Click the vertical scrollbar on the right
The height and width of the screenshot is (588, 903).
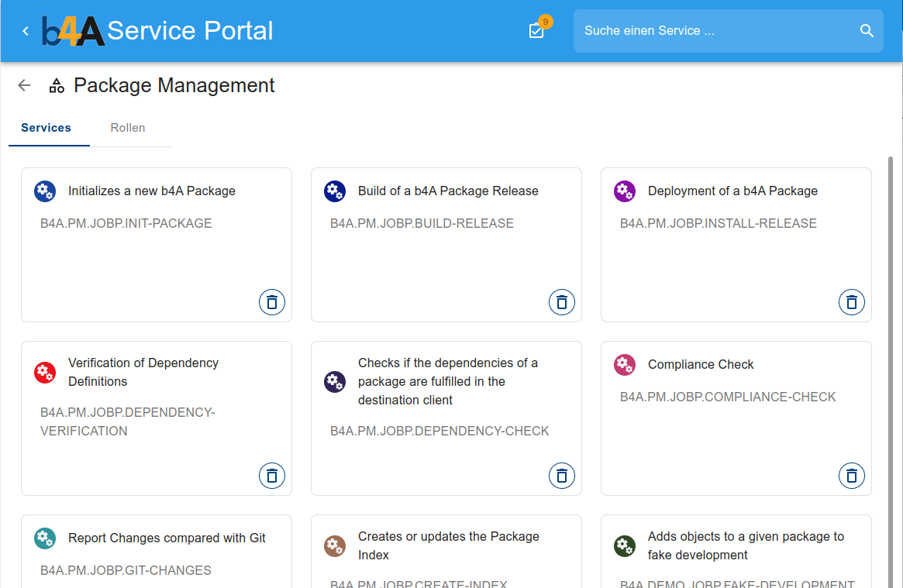[890, 349]
